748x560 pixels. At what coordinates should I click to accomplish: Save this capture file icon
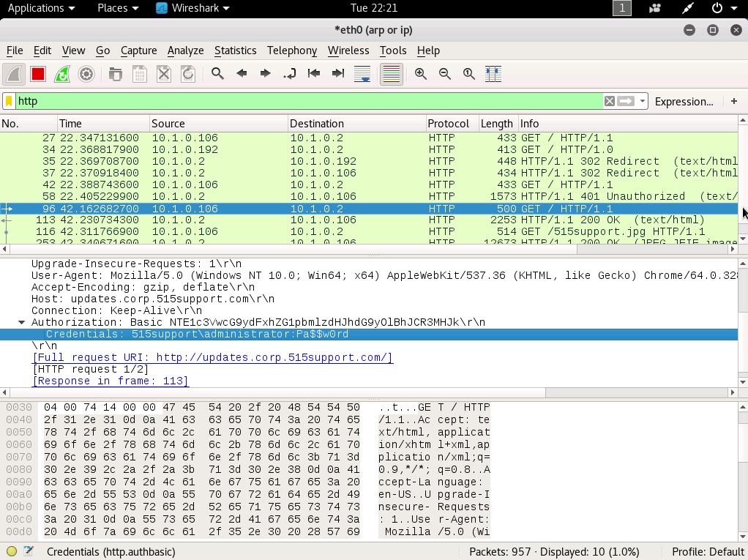click(x=140, y=74)
